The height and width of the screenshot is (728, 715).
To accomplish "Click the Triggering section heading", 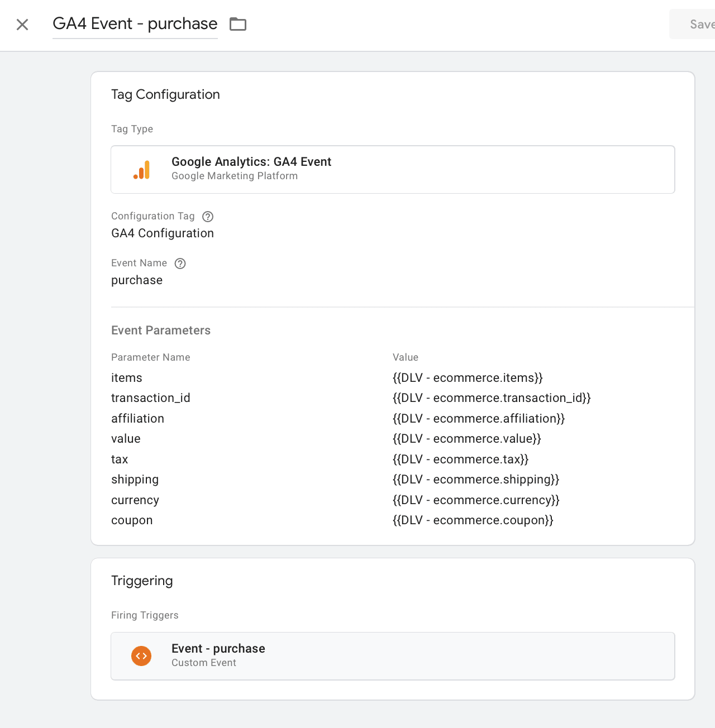I will [x=142, y=581].
